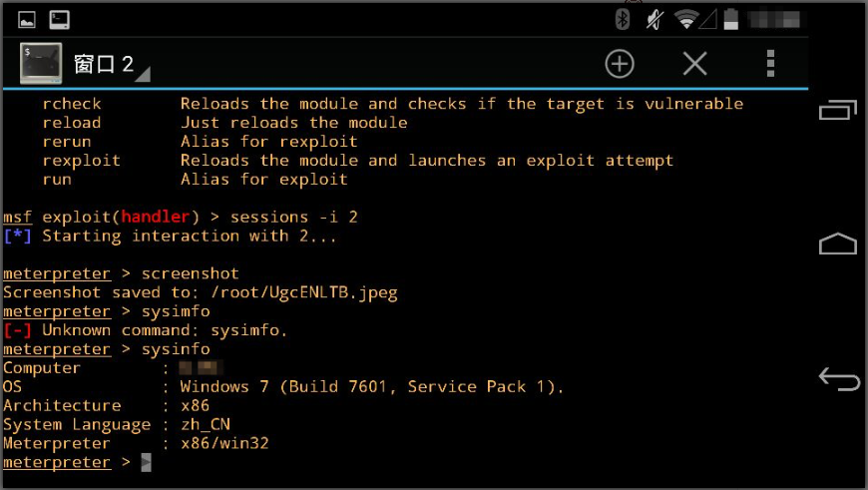Tap the blurred Computer name value
Screen dimensions: 868x490
tap(201, 367)
